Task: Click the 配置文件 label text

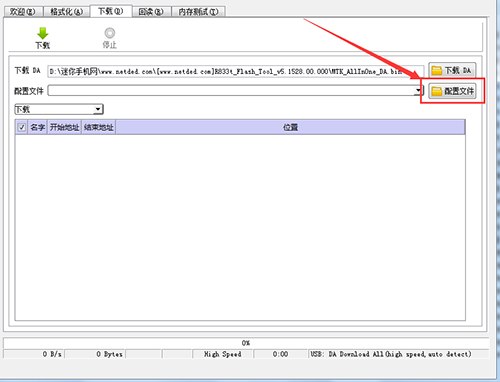Action: point(29,91)
